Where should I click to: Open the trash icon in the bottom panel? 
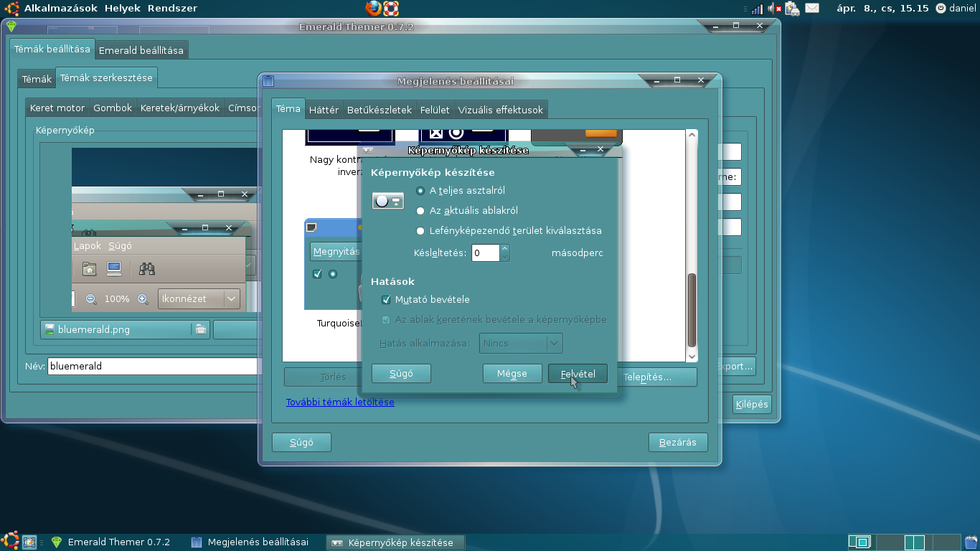pos(971,542)
